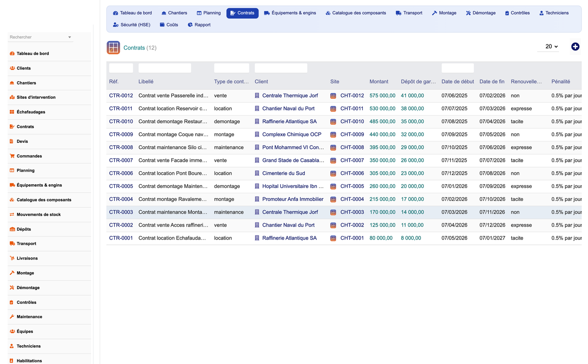Click the blue plus add-contract icon
Viewport: 588px width, 364px height.
[x=575, y=47]
